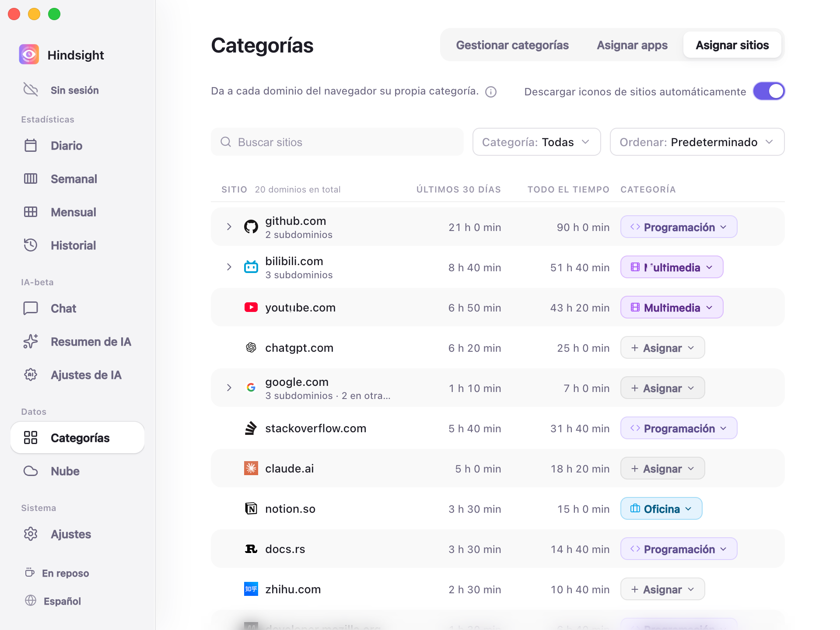Viewport: 840px width, 630px height.
Task: Open google.com Asignar dropdown
Action: click(x=662, y=388)
